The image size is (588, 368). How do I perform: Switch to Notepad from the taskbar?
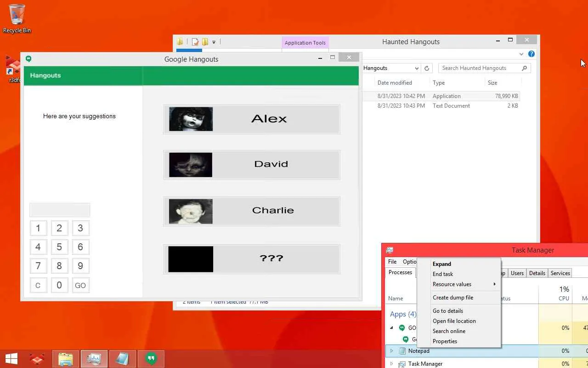[123, 359]
